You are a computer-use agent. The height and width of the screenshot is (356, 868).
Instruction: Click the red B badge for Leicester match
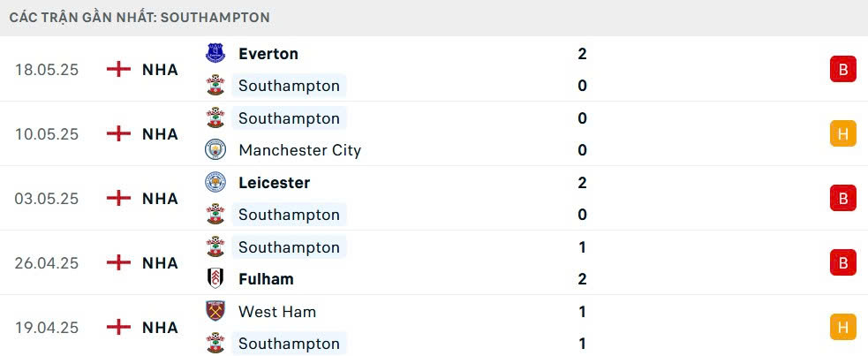point(842,198)
